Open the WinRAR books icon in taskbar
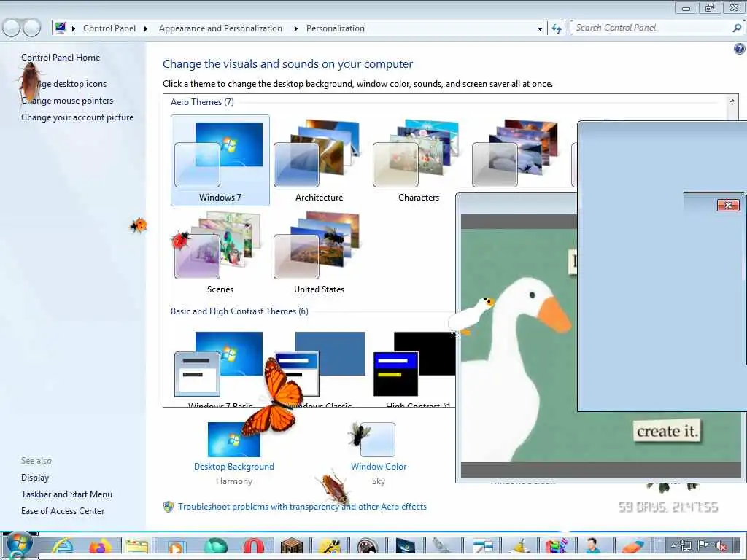The width and height of the screenshot is (747, 560). 557,547
